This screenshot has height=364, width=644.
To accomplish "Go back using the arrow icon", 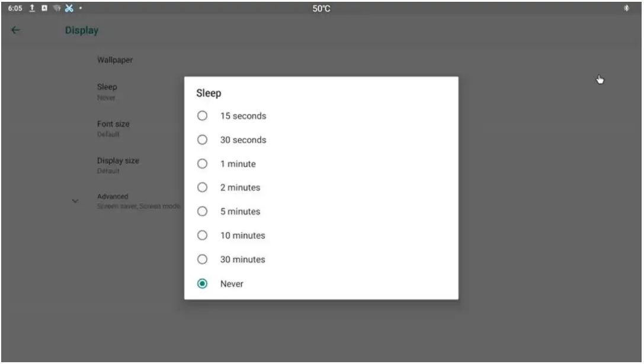I will click(15, 31).
